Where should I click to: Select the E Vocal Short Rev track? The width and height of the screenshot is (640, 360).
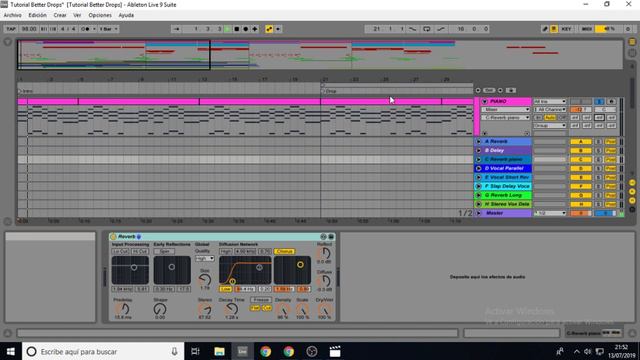click(x=507, y=177)
